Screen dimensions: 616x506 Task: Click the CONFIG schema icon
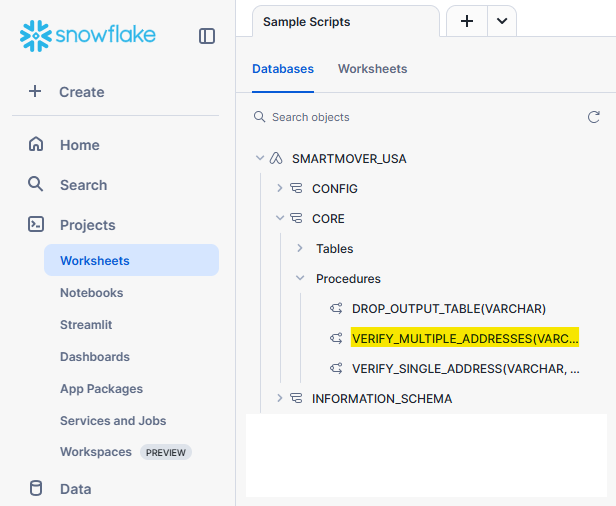(296, 188)
